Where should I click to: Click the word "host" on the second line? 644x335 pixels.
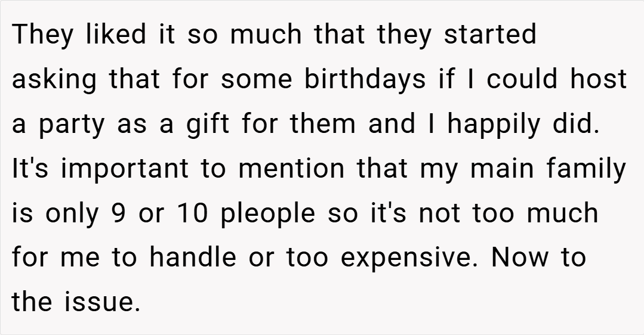tap(598, 78)
